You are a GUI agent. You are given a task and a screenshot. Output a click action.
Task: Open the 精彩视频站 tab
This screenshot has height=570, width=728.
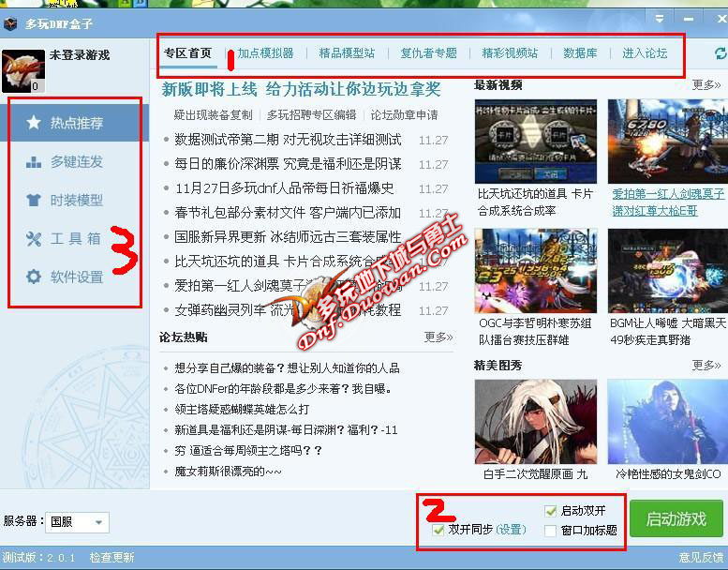coord(510,53)
